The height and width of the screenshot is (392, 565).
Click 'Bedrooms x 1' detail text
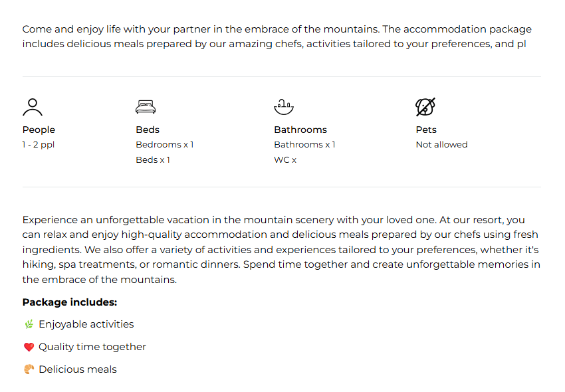tap(165, 144)
